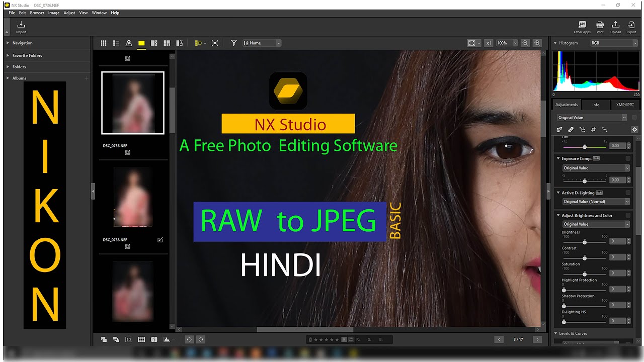Select the straighten tool
Viewport: 644px width, 362px height.
[605, 130]
